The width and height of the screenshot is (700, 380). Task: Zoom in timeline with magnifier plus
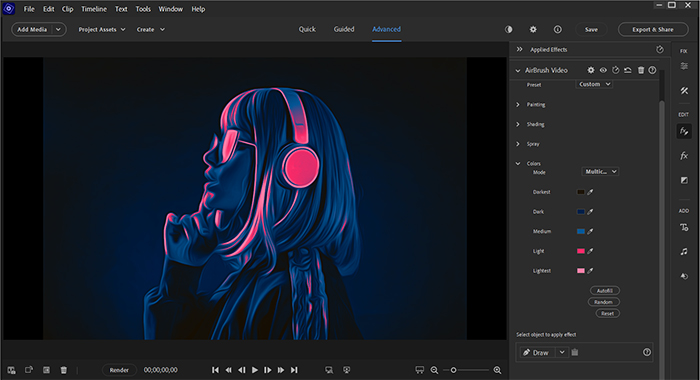[497, 370]
